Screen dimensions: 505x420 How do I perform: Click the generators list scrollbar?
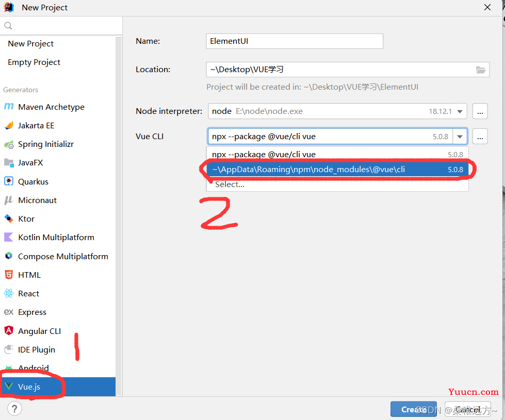(119, 216)
